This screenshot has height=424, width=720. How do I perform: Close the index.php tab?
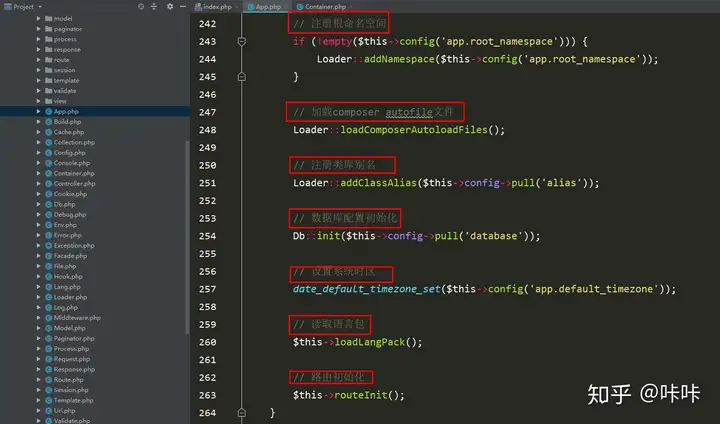(x=237, y=6)
